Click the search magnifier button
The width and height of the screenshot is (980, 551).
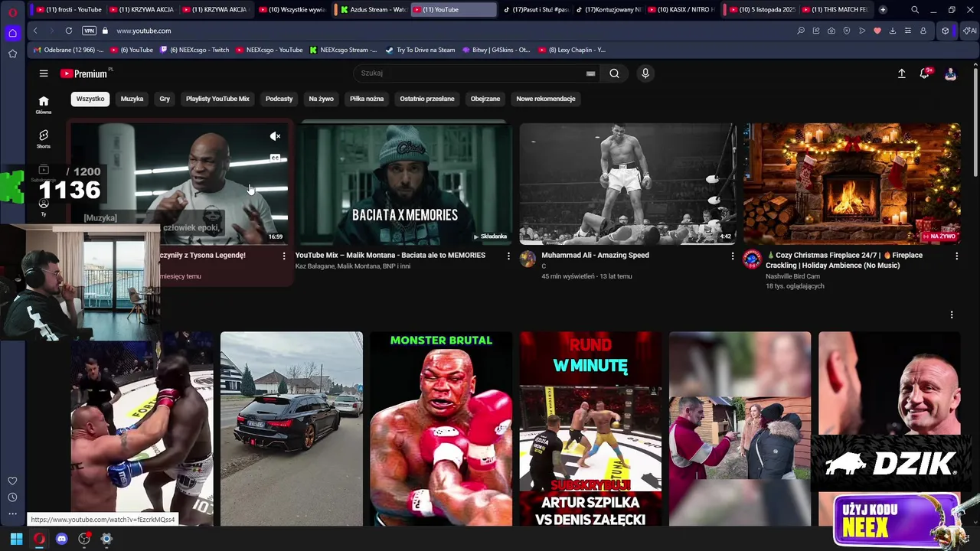point(614,73)
